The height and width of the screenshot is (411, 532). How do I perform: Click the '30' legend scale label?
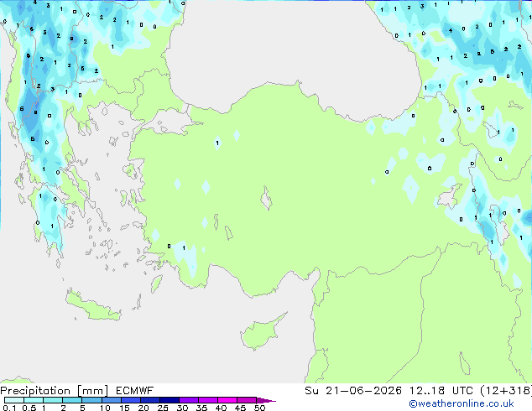(x=182, y=408)
